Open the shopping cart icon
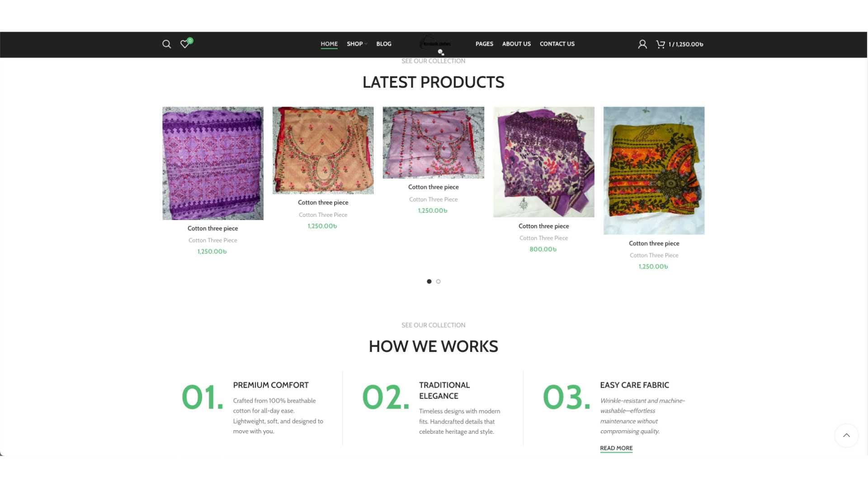The height and width of the screenshot is (488, 868). [x=661, y=44]
